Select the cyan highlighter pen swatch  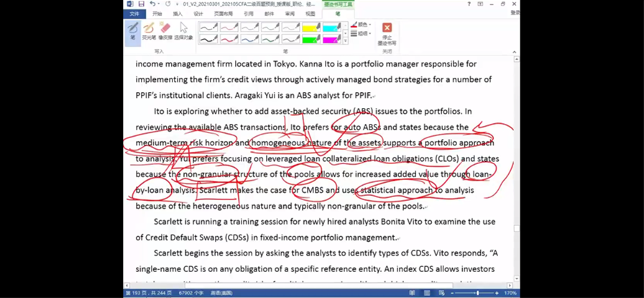332,27
